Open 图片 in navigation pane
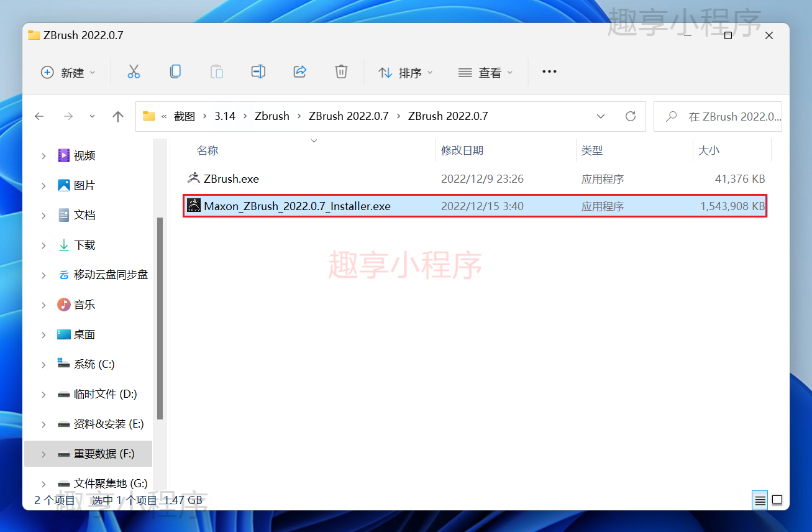Screen dimensions: 812x532 click(x=84, y=185)
